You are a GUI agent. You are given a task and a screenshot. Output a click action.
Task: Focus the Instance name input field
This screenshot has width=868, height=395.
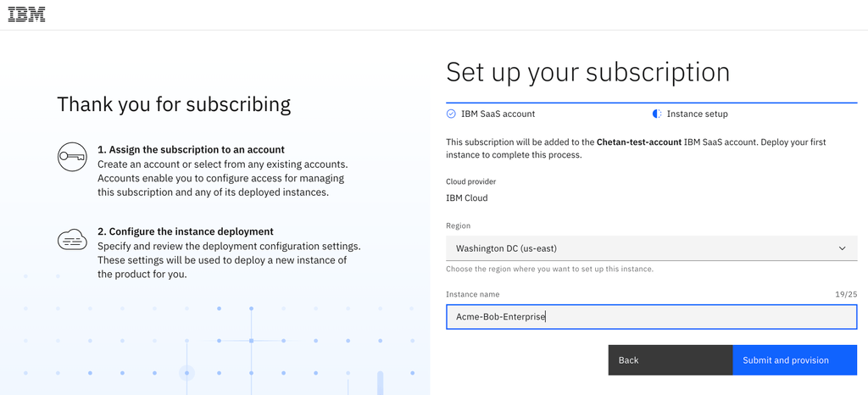tap(651, 317)
